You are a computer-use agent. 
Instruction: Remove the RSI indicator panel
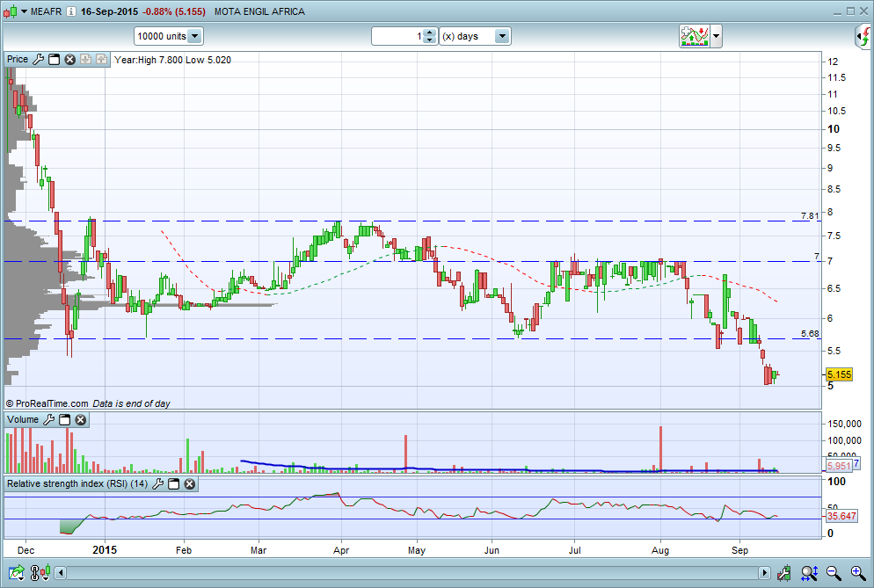tap(189, 484)
